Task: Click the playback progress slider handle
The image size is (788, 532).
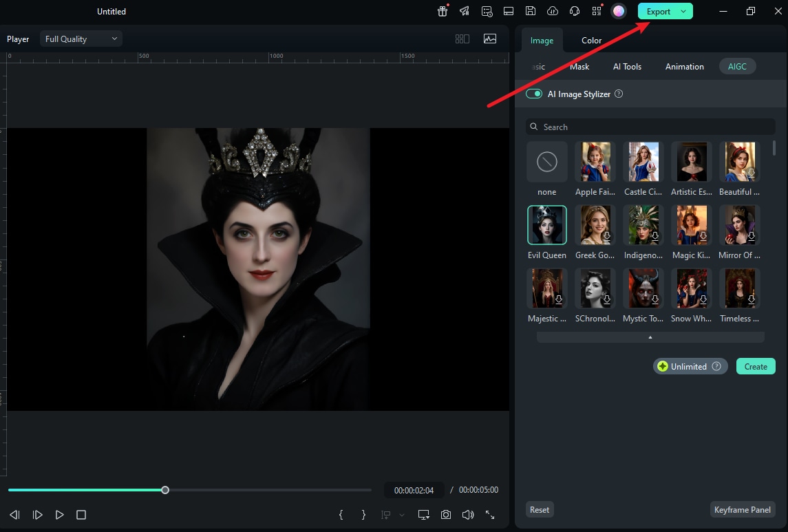Action: click(165, 490)
